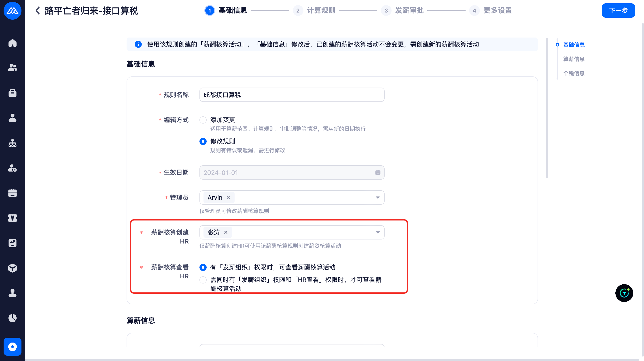Screen dimensions: 644x361
Task: Open the calendar picker in 生效日期 field
Action: tap(378, 172)
